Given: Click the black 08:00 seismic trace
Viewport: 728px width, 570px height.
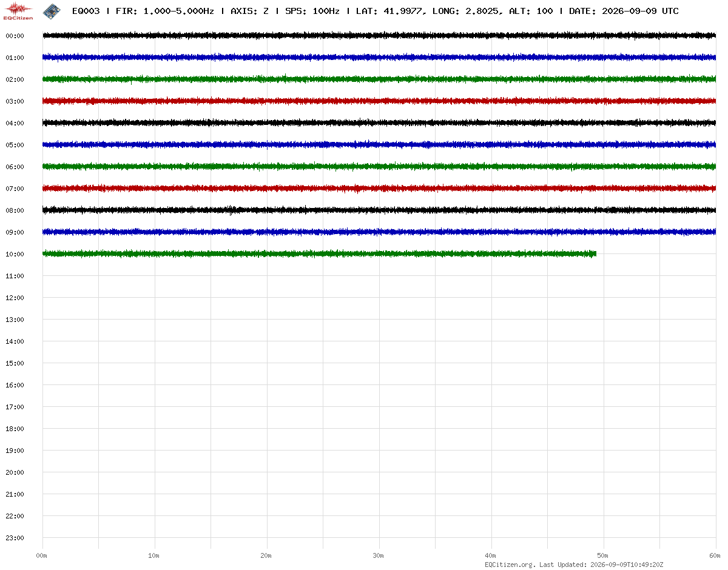Looking at the screenshot, I should click(379, 210).
